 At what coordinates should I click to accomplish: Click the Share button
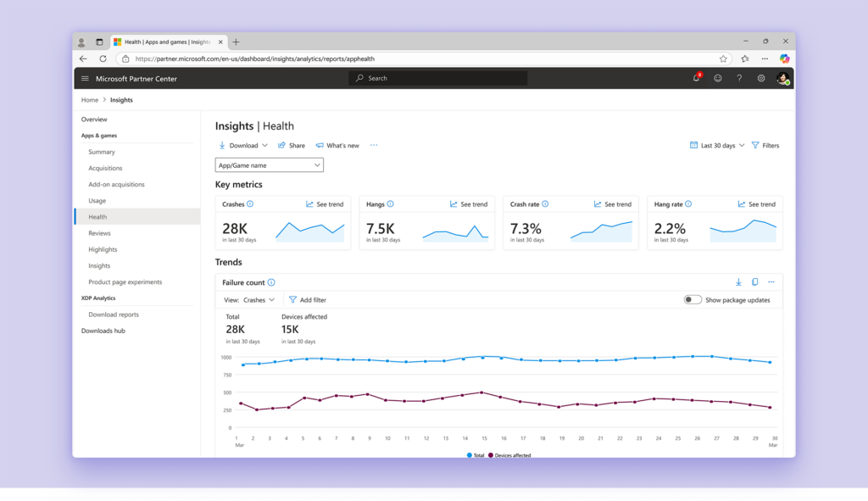click(292, 146)
